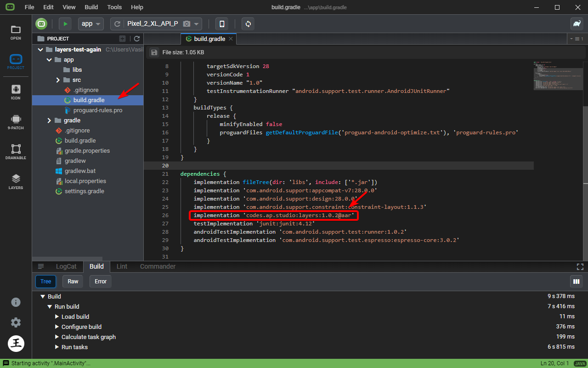Open the DRAWABLE sidebar tool
588x368 pixels.
[x=16, y=152]
